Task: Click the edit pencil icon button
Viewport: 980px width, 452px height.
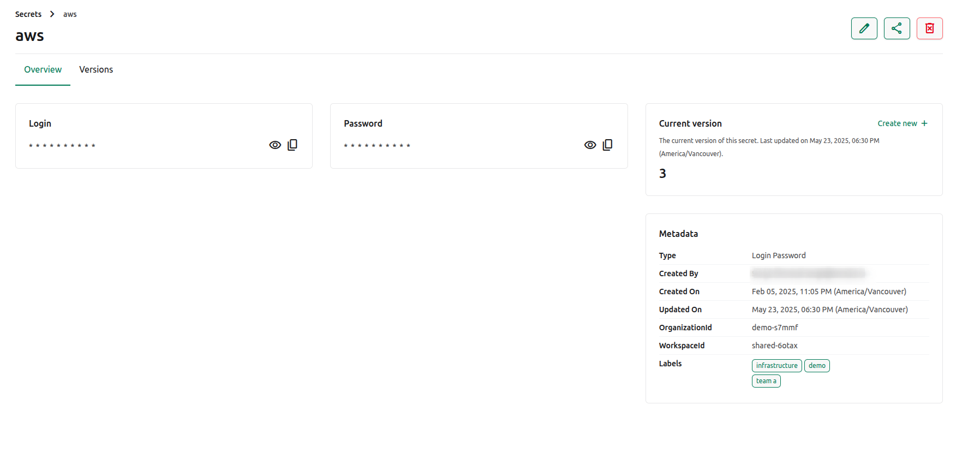Action: 864,28
